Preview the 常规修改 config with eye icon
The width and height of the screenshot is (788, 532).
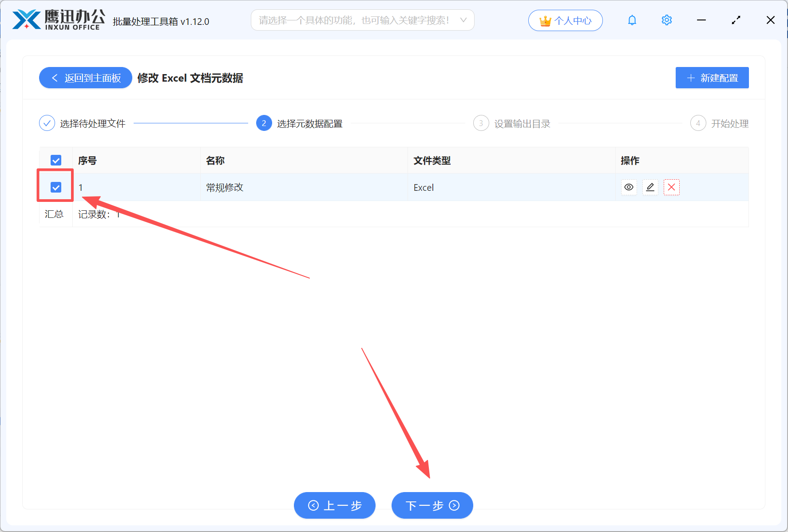coord(629,187)
